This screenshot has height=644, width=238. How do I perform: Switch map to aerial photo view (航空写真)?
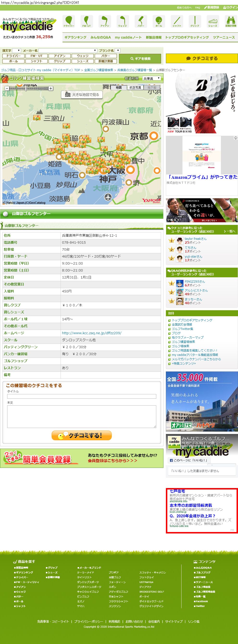coord(135,87)
